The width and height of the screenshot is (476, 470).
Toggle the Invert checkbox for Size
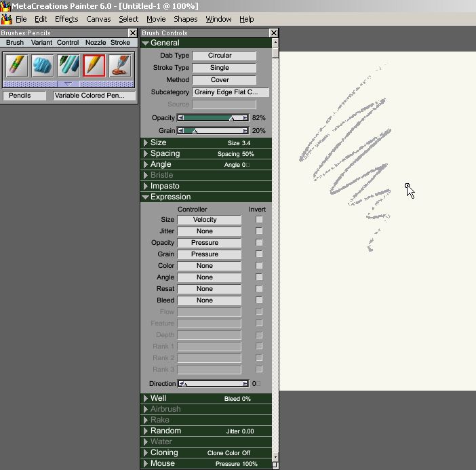259,220
